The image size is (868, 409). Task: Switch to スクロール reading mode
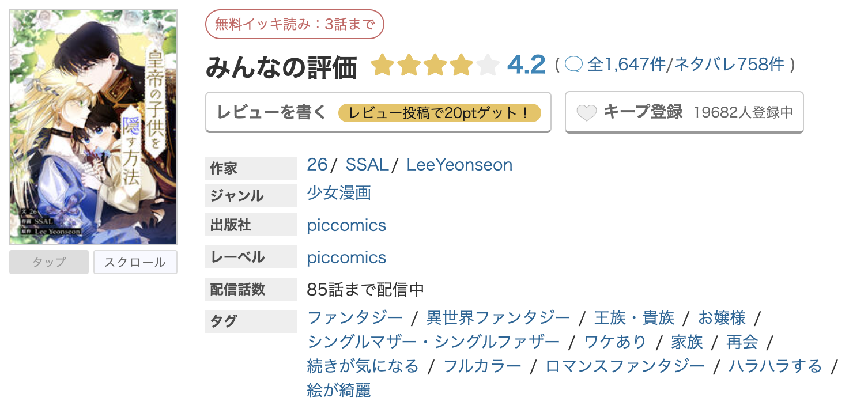[135, 262]
